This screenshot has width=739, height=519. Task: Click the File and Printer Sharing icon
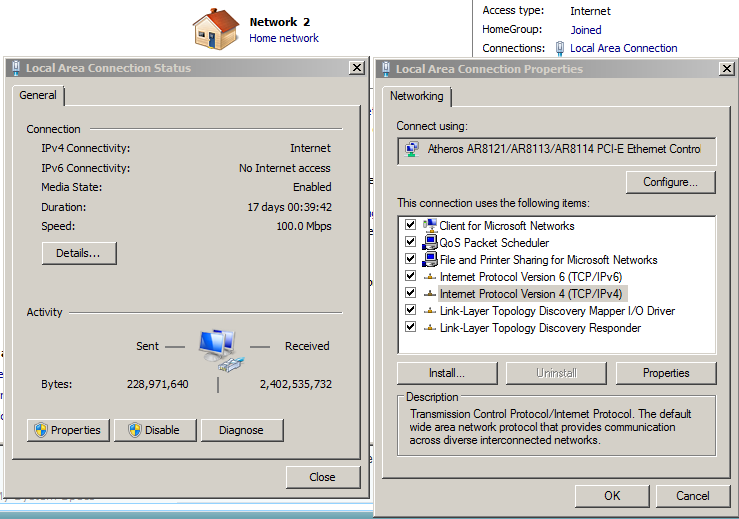click(x=430, y=259)
